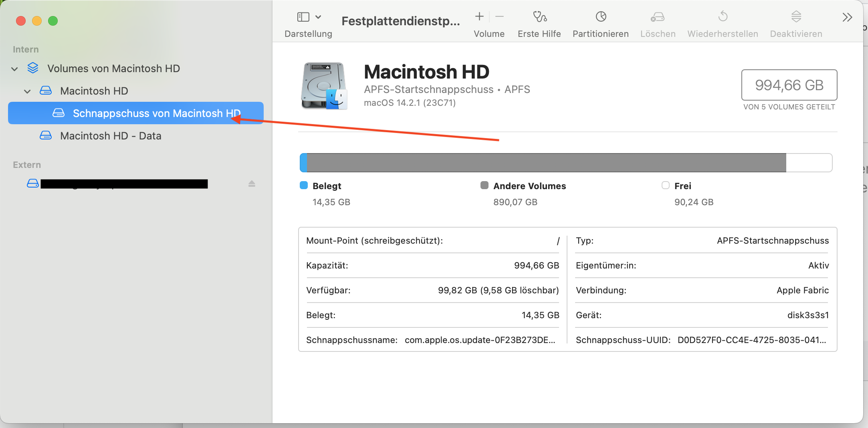Click the Macintosh HD drive image
The height and width of the screenshot is (428, 868).
(x=324, y=86)
